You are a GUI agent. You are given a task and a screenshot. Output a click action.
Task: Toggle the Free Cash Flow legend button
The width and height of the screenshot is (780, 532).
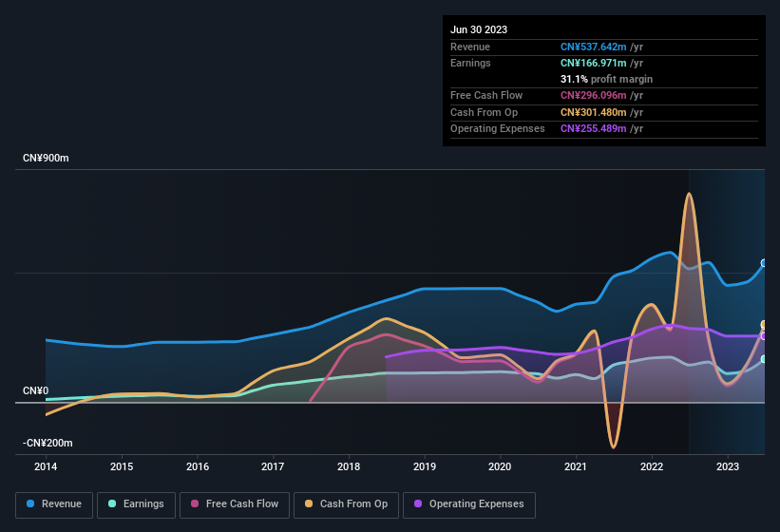coord(235,504)
